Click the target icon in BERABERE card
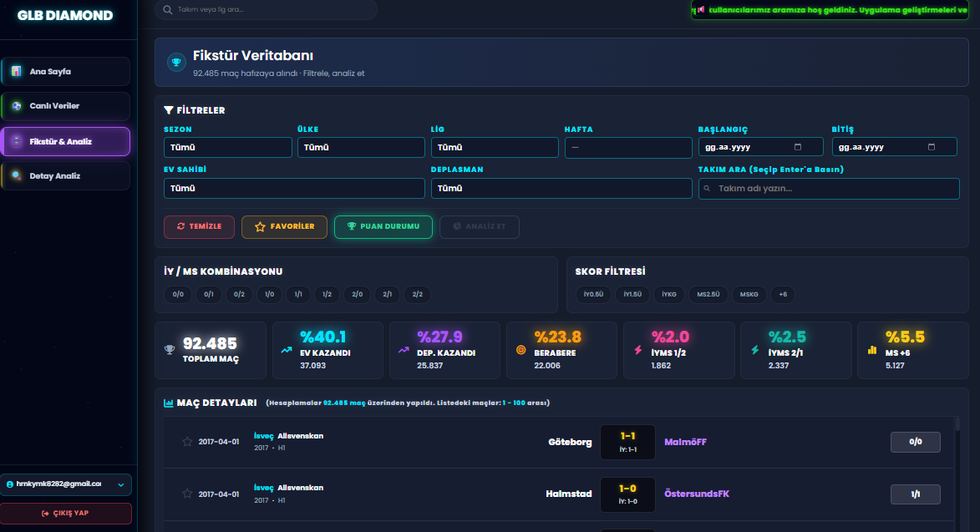Image resolution: width=980 pixels, height=532 pixels. [520, 350]
